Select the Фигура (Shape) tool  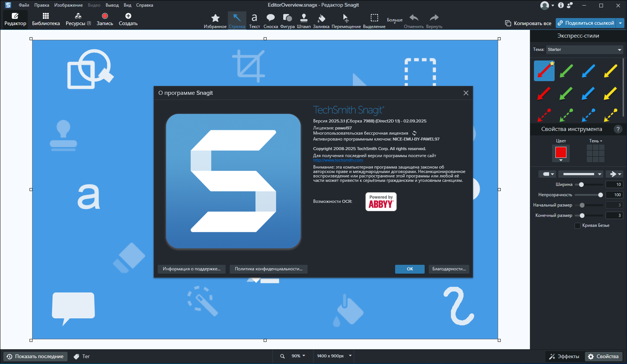click(x=287, y=21)
